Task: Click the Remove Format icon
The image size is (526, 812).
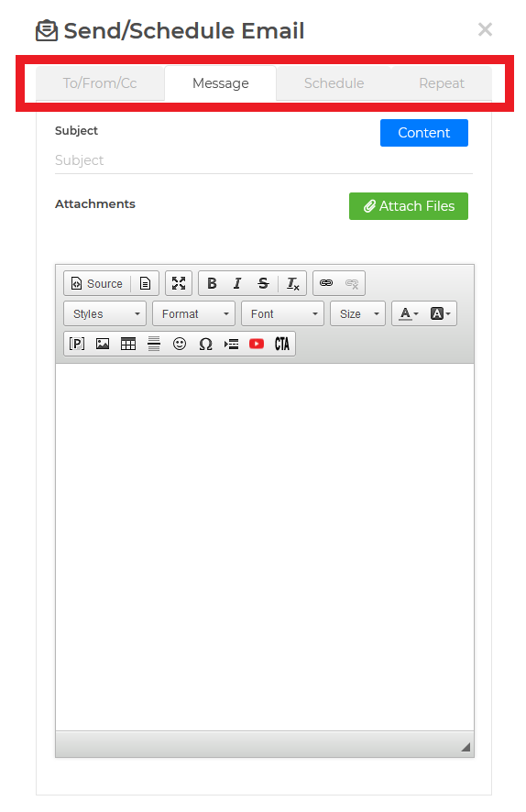Action: (x=293, y=283)
